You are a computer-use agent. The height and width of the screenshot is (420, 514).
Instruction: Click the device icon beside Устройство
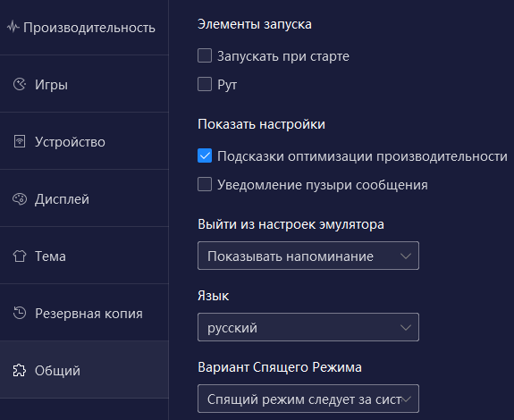[x=20, y=141]
